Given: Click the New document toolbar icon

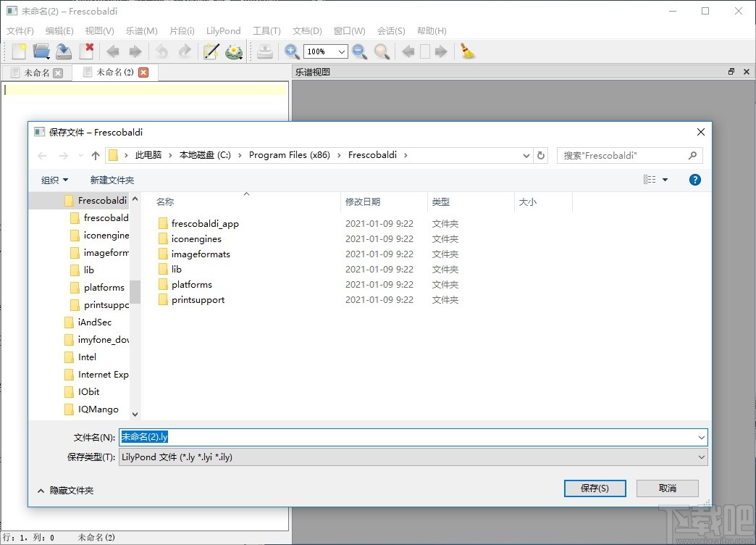Looking at the screenshot, I should click(x=19, y=51).
